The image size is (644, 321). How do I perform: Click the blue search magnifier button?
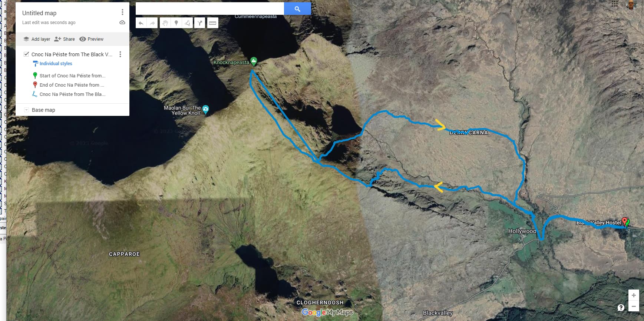click(x=297, y=9)
